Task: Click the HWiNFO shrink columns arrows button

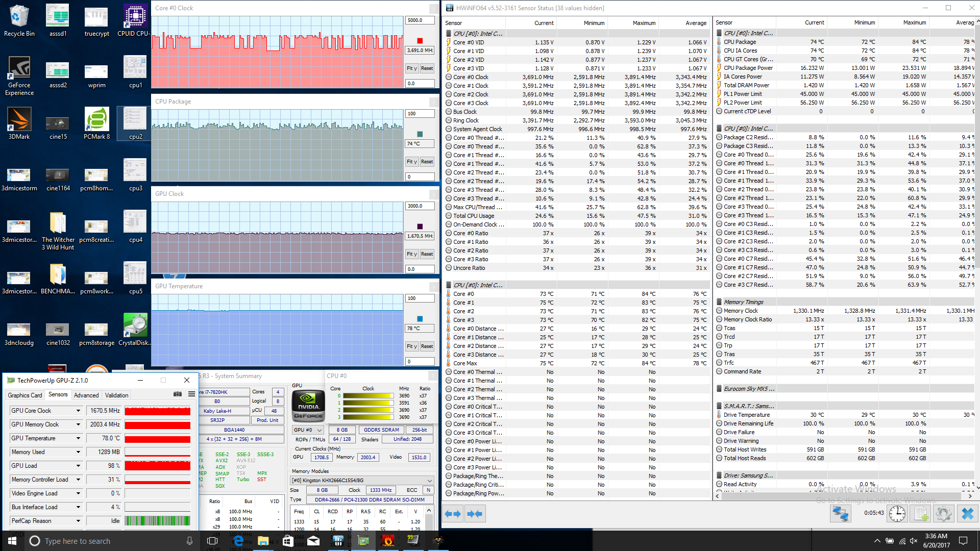Action: tap(475, 514)
